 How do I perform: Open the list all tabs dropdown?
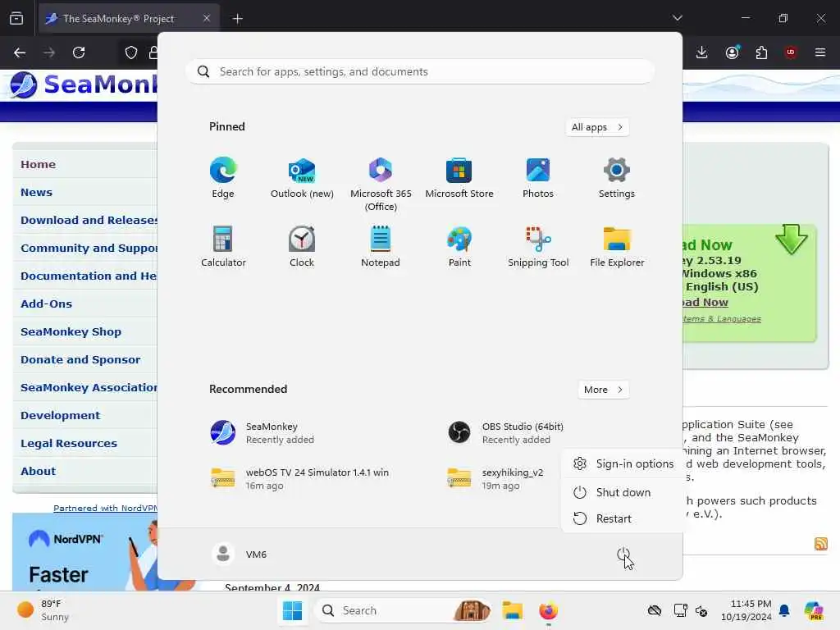[677, 18]
